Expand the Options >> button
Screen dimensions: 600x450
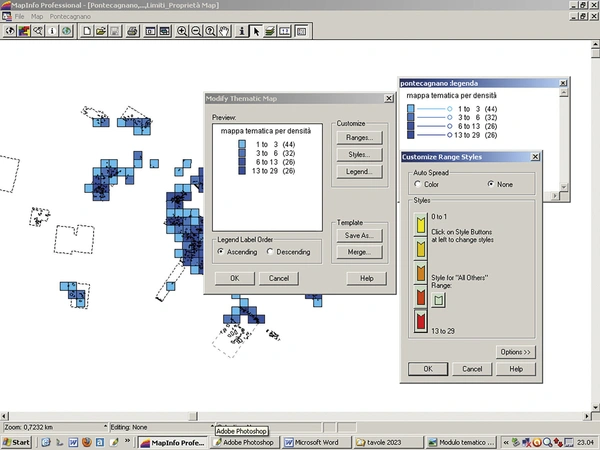[x=516, y=352]
